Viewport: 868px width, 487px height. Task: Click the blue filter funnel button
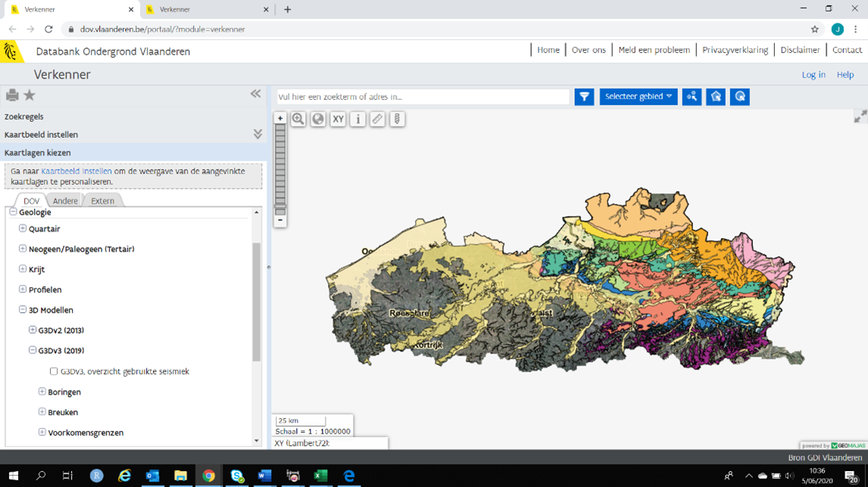point(584,96)
